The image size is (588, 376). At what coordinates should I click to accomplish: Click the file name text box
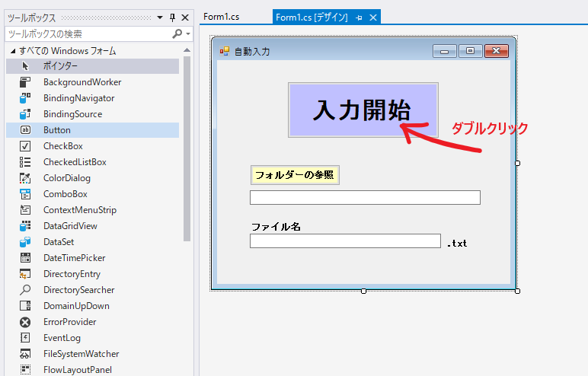pyautogui.click(x=345, y=241)
